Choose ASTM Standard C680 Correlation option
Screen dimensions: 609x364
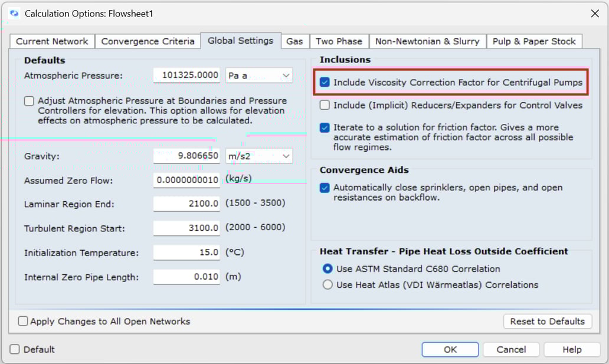click(x=328, y=269)
